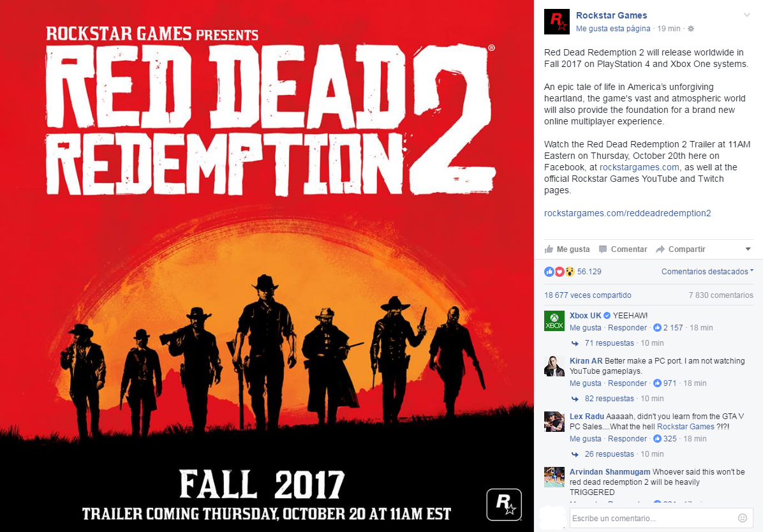
Task: Open Kiran AR's profile picture
Action: (x=554, y=366)
